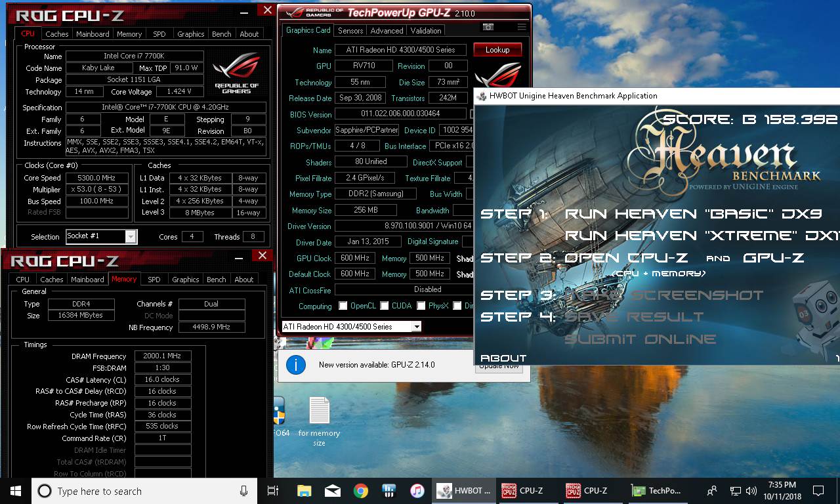Launch File Explorer from taskbar
This screenshot has width=840, height=504.
pyautogui.click(x=304, y=491)
